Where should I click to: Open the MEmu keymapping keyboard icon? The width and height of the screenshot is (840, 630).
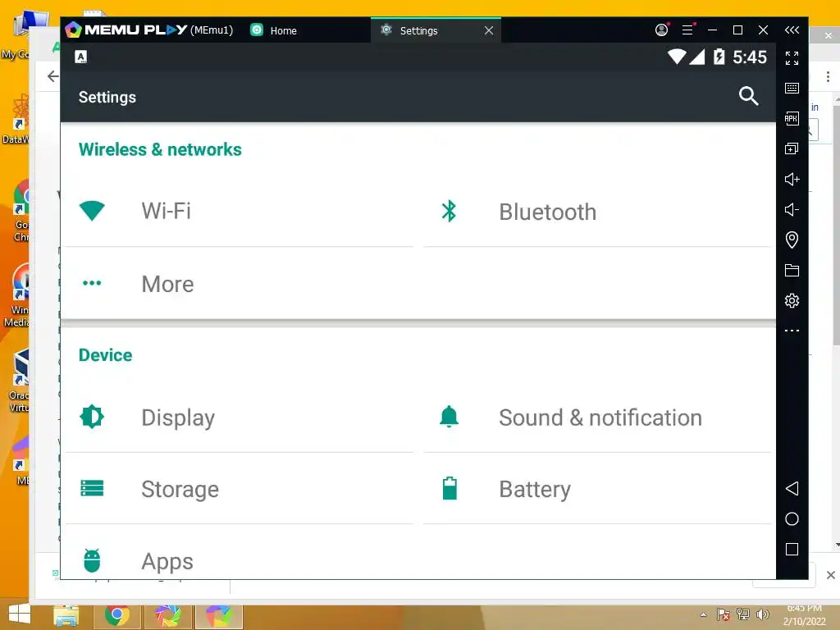(x=792, y=89)
